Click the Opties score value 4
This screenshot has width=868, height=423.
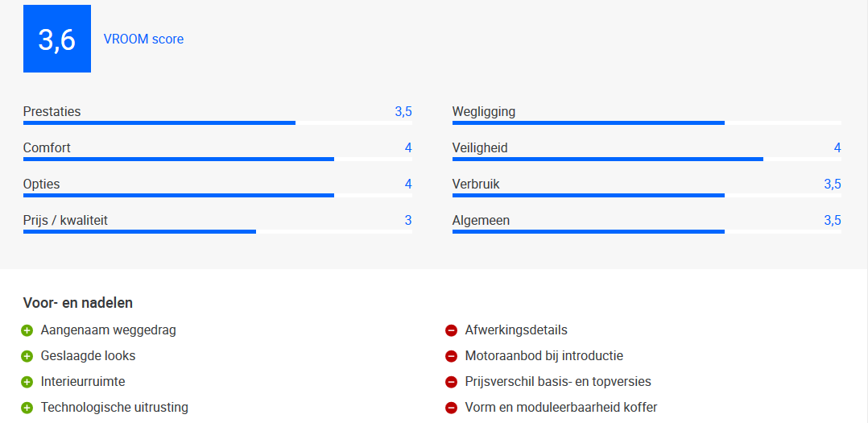pyautogui.click(x=408, y=185)
